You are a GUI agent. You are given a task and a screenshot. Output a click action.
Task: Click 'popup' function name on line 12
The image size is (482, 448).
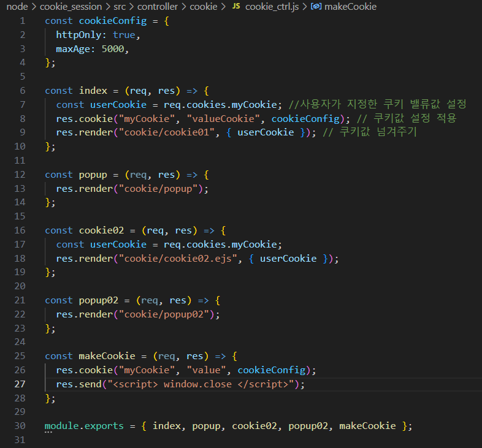click(x=93, y=175)
